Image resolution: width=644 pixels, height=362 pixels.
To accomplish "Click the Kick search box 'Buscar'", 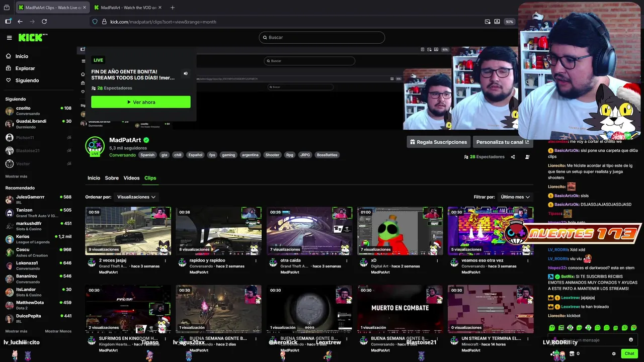I will (322, 37).
